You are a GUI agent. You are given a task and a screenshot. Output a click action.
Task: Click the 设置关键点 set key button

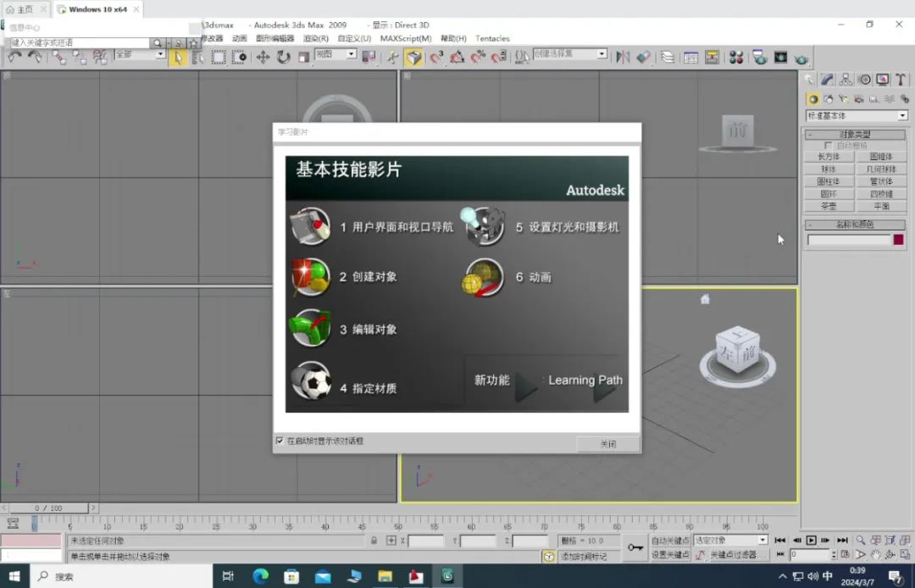(670, 555)
